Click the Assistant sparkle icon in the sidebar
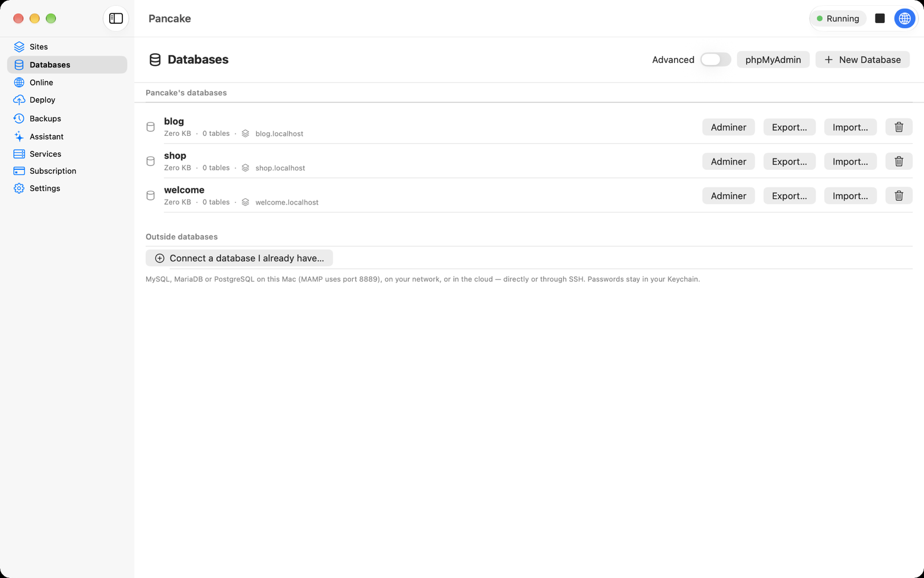 (x=19, y=136)
